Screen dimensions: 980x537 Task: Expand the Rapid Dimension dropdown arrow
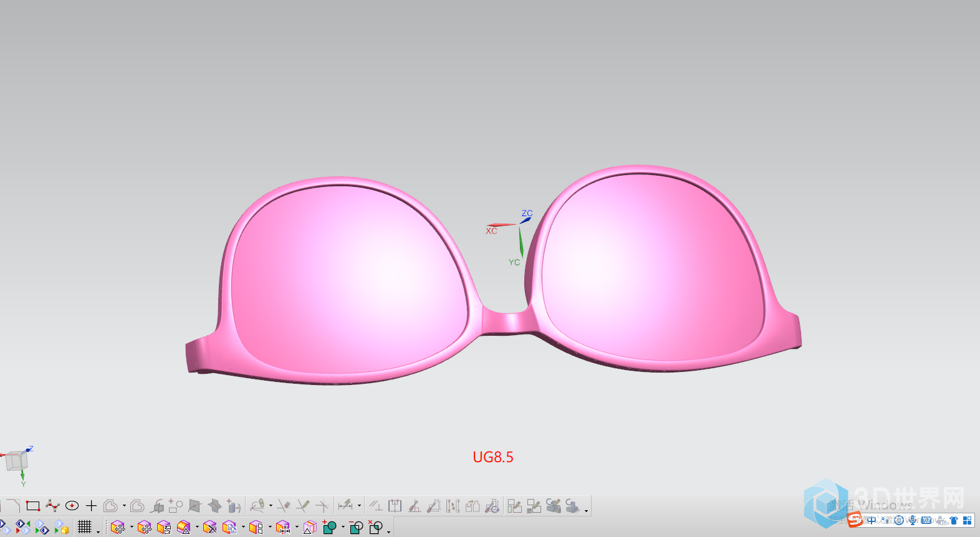(x=359, y=505)
